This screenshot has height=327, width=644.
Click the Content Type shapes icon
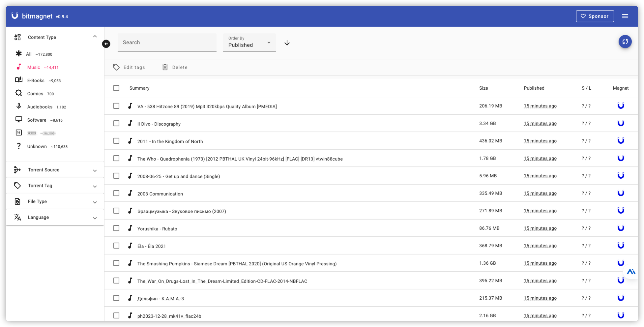[17, 37]
